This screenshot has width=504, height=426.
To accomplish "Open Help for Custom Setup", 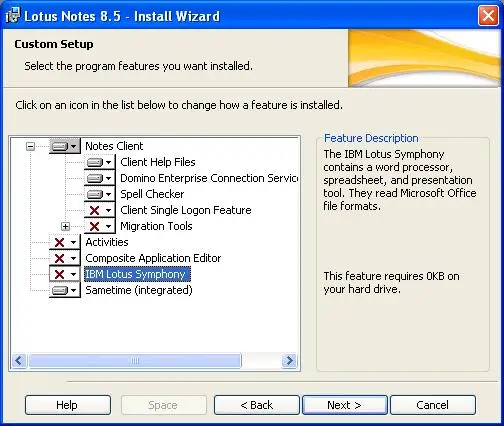I will click(68, 405).
